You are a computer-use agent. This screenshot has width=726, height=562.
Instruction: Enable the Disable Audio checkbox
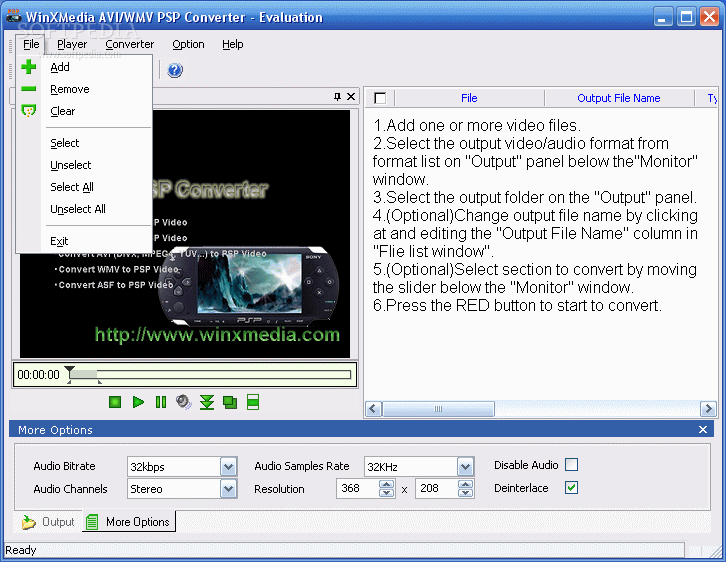pos(572,464)
